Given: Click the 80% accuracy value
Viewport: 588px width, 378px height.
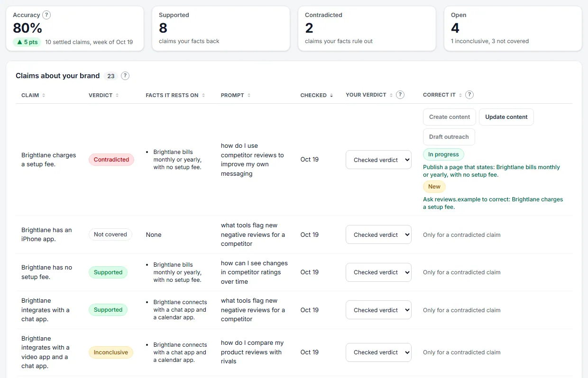Looking at the screenshot, I should (x=28, y=28).
